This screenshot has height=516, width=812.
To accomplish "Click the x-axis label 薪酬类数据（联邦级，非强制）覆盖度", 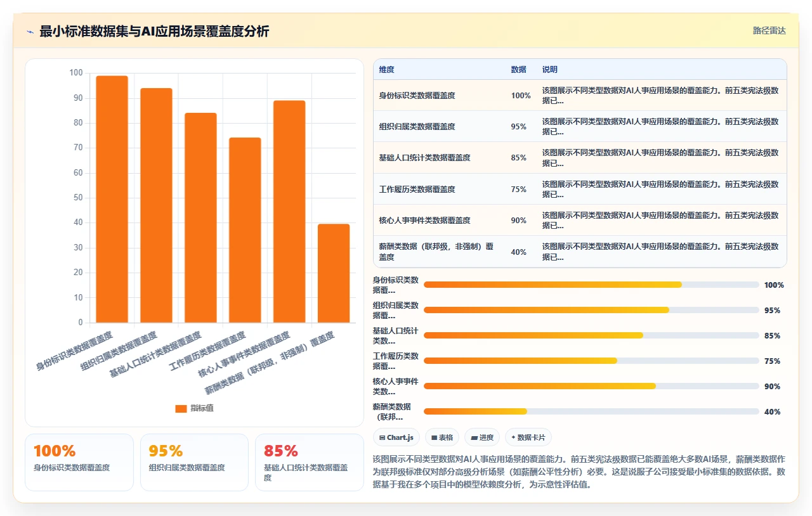I will pyautogui.click(x=270, y=363).
